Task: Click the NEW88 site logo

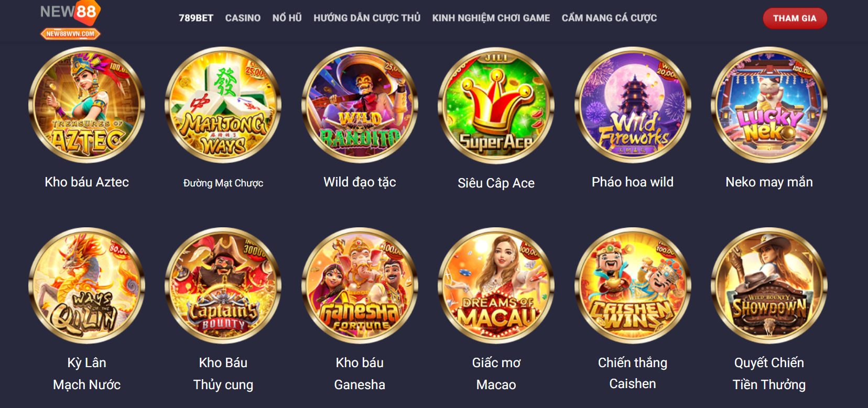Action: pyautogui.click(x=70, y=20)
